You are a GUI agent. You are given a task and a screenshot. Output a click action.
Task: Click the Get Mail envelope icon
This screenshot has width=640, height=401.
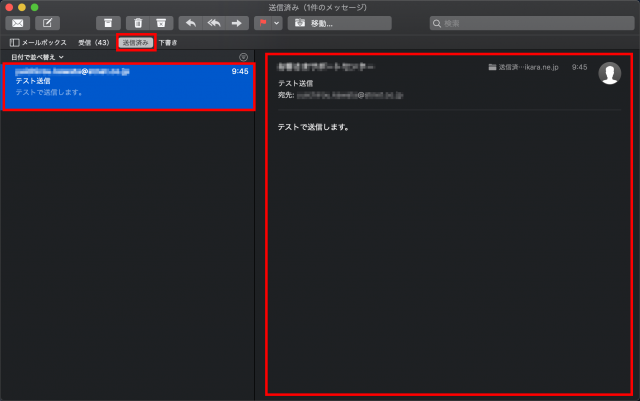18,22
